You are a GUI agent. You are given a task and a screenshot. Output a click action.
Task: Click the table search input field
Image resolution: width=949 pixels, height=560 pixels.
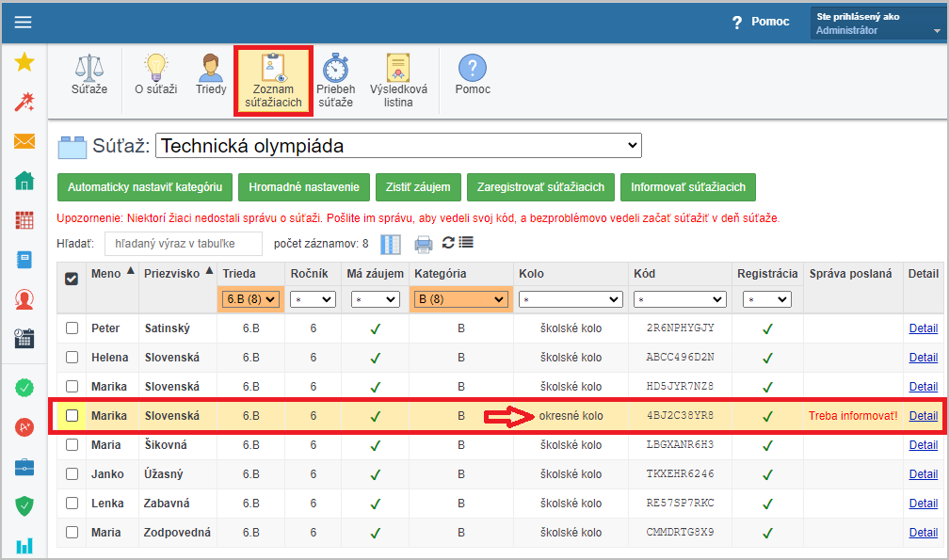click(183, 244)
